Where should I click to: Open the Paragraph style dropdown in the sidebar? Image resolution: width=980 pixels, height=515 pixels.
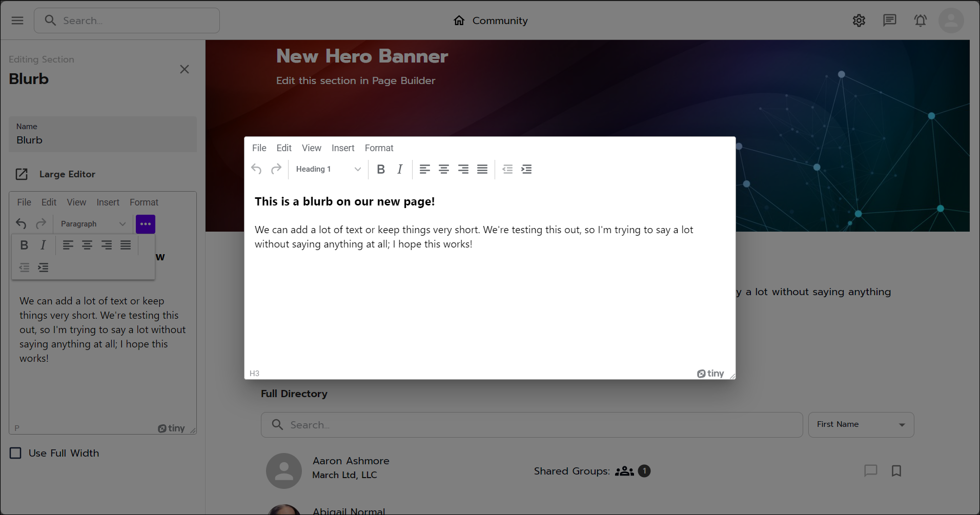pyautogui.click(x=92, y=224)
